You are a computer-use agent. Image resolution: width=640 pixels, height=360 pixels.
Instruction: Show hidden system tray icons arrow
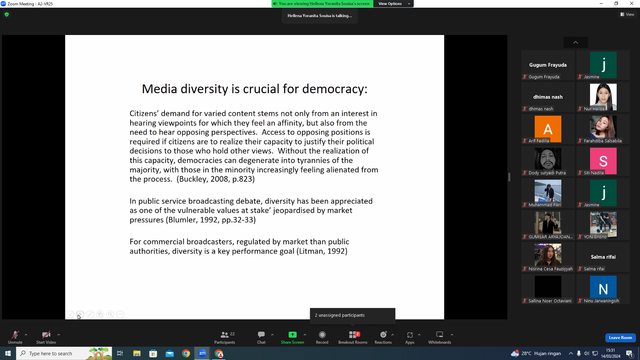[x=571, y=353]
